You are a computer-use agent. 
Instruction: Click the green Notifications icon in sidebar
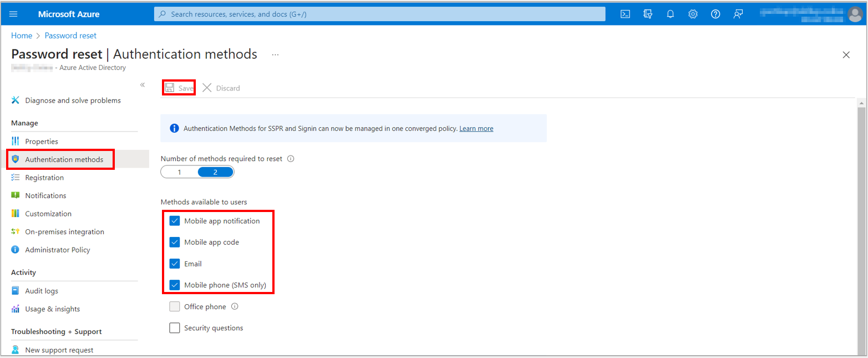click(16, 195)
